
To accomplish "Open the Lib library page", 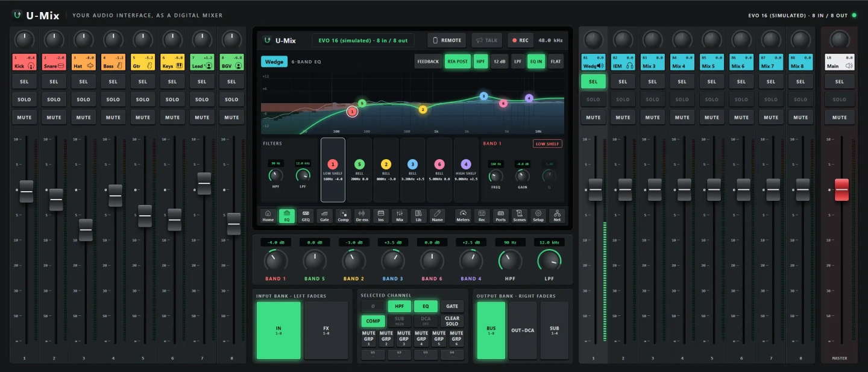I will 418,216.
